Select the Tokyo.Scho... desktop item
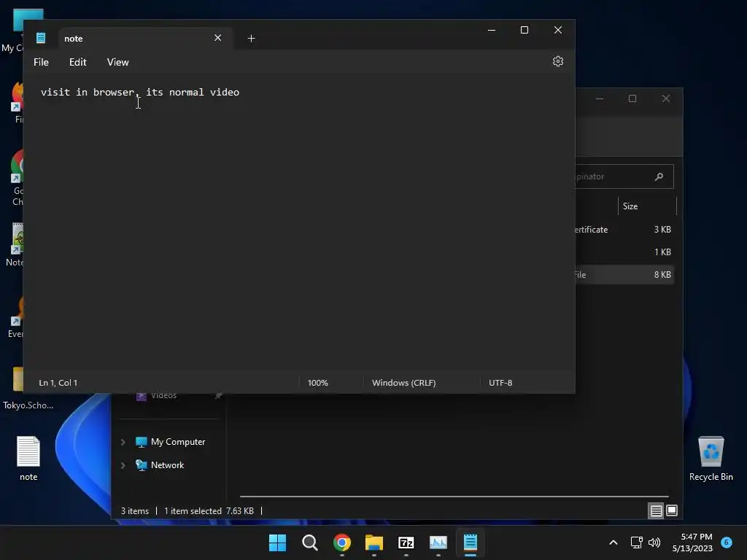This screenshot has height=560, width=747. tap(28, 389)
